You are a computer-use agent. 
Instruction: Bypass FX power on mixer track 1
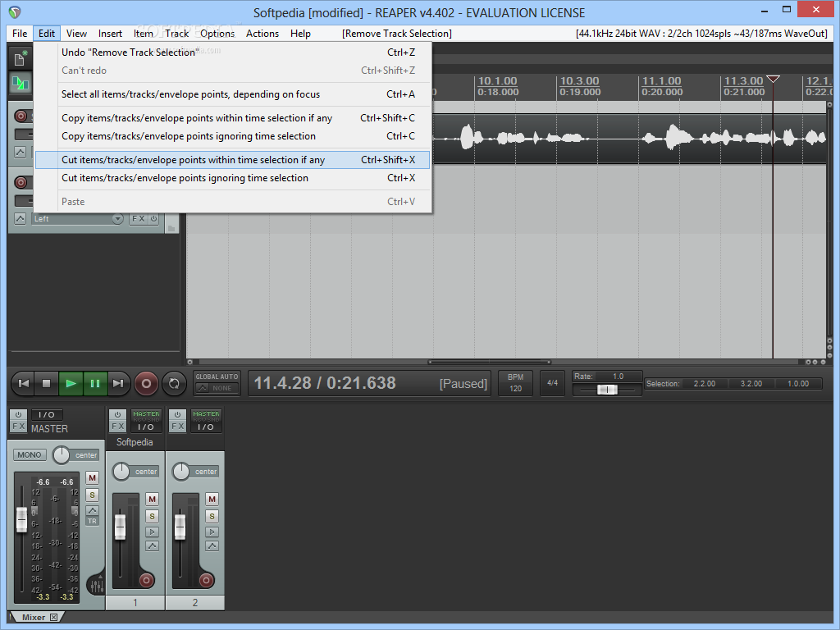117,414
